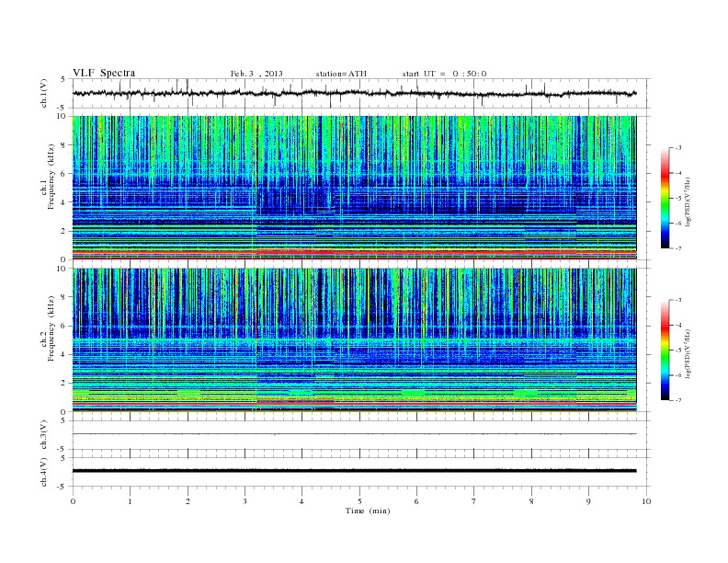Click the "3" tick on the time axis

pyautogui.click(x=245, y=501)
